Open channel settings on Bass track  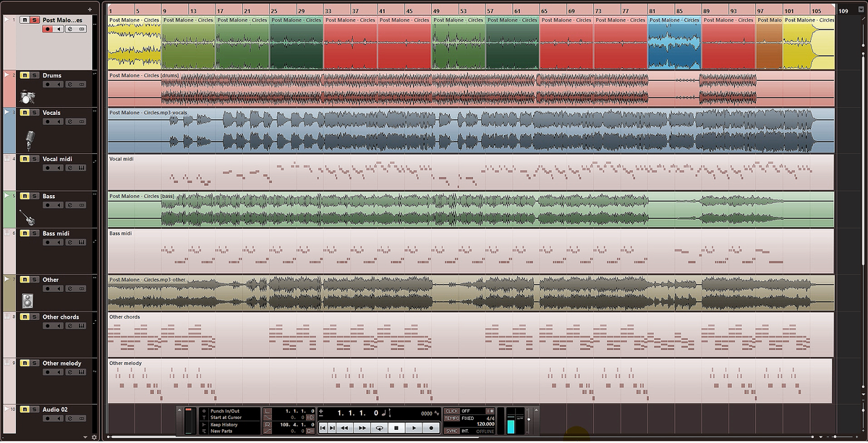pyautogui.click(x=69, y=205)
